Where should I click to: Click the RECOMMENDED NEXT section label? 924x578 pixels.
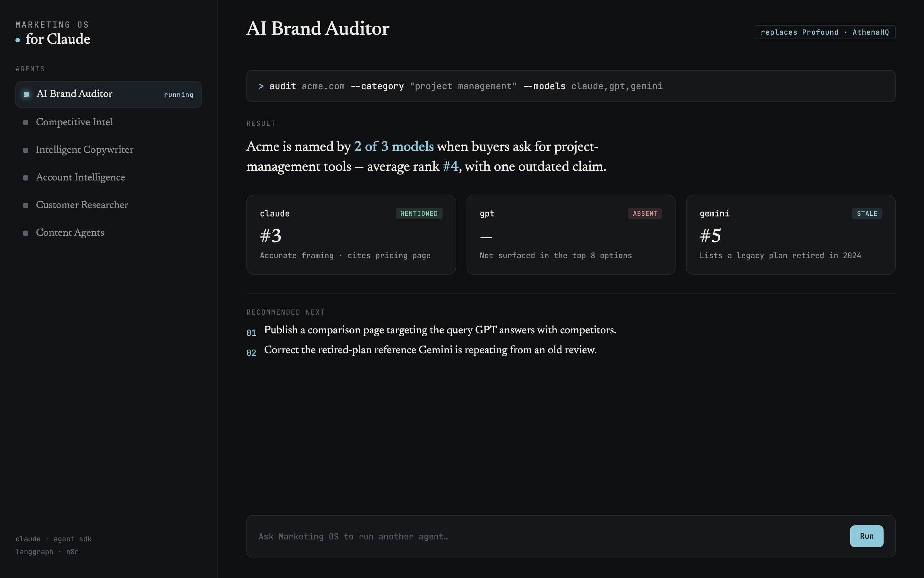(x=286, y=312)
